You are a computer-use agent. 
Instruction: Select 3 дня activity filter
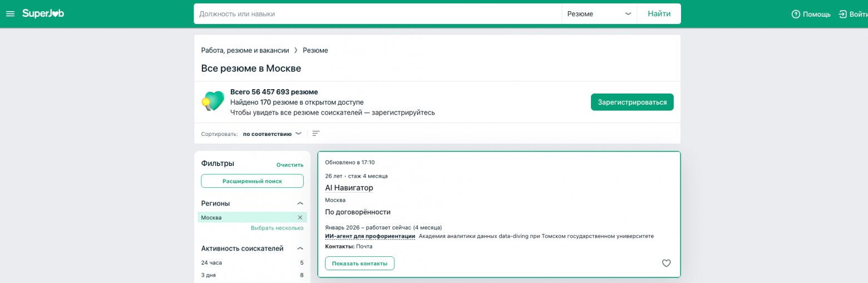click(252, 275)
